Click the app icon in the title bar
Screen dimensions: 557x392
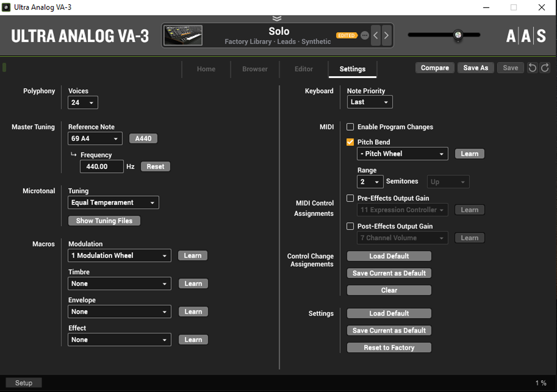coord(6,7)
